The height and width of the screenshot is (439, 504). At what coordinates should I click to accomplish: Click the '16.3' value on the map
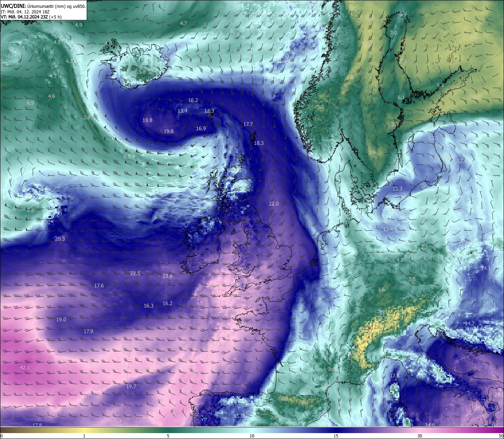[148, 306]
